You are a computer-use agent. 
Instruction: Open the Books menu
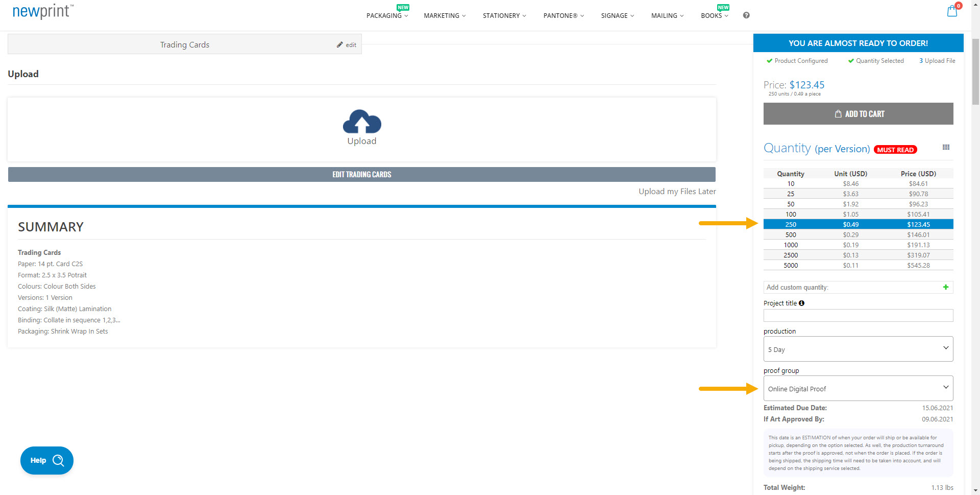pos(715,15)
